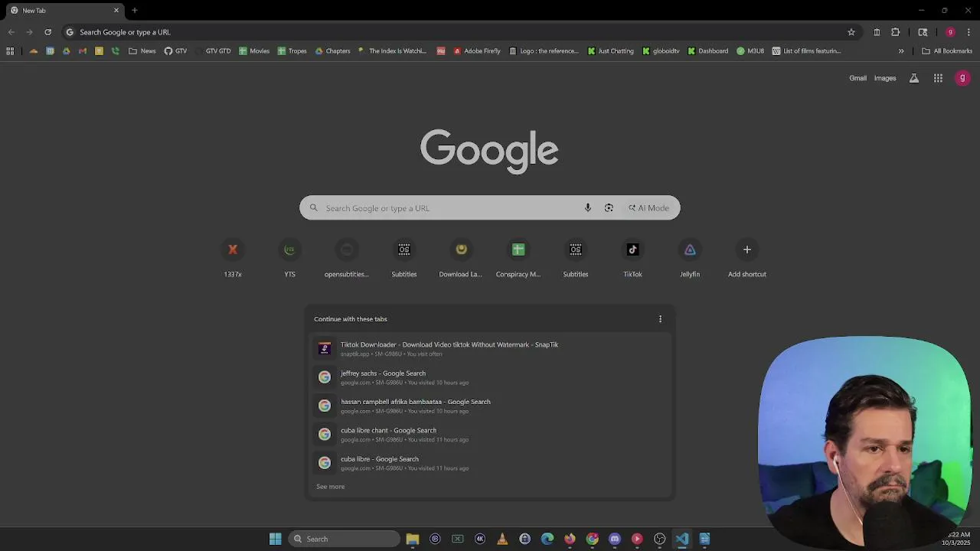
Task: Switch to Visual Studio Code on taskbar
Action: click(x=682, y=539)
